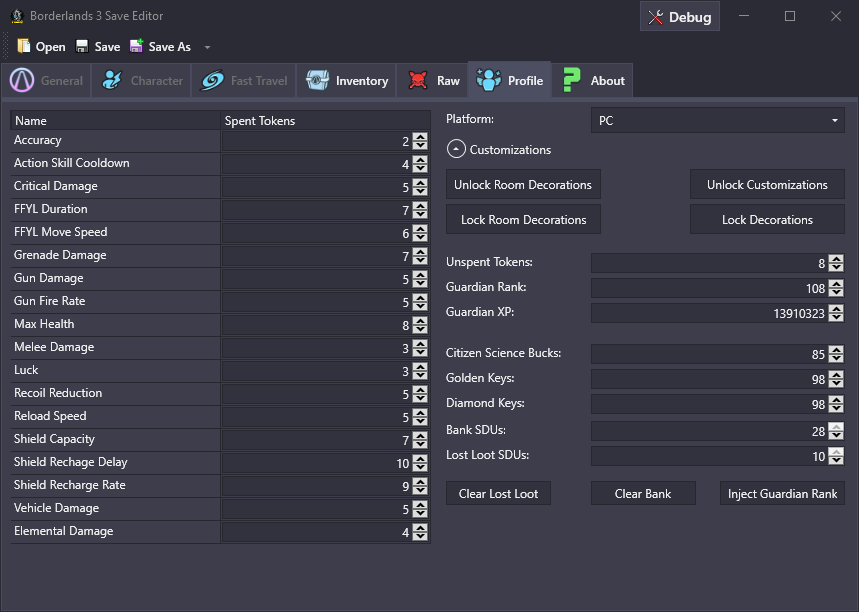Decrease Shield Capacity spent tokens

tap(420, 444)
